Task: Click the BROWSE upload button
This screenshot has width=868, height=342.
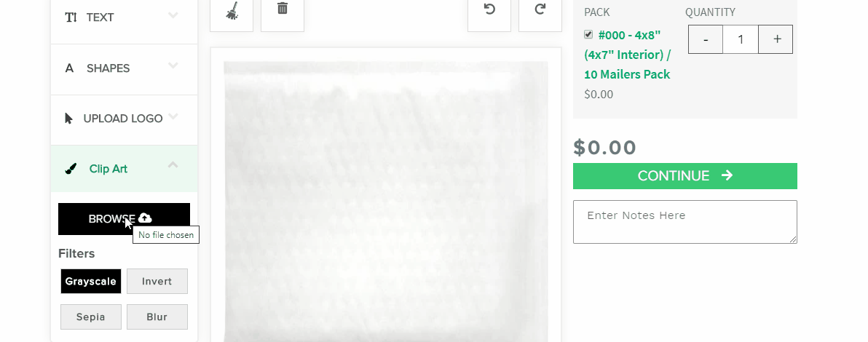Action: tap(124, 218)
